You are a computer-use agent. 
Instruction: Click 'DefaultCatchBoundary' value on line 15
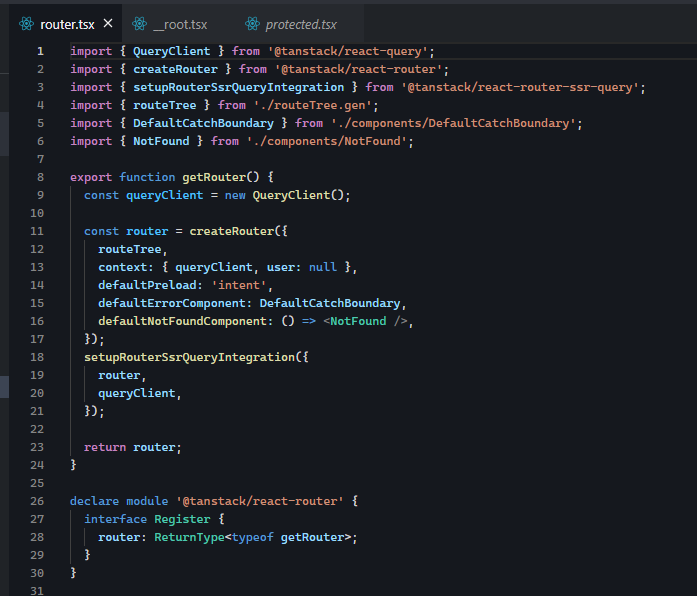point(330,303)
